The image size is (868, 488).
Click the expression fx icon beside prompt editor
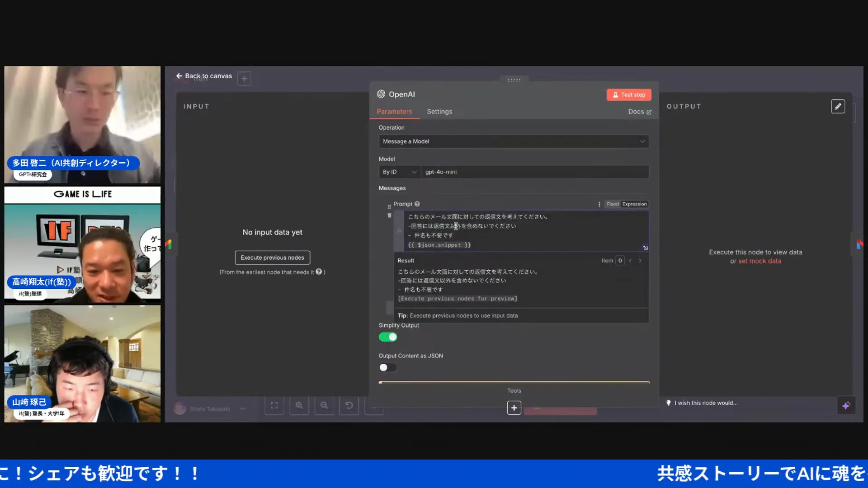(399, 231)
